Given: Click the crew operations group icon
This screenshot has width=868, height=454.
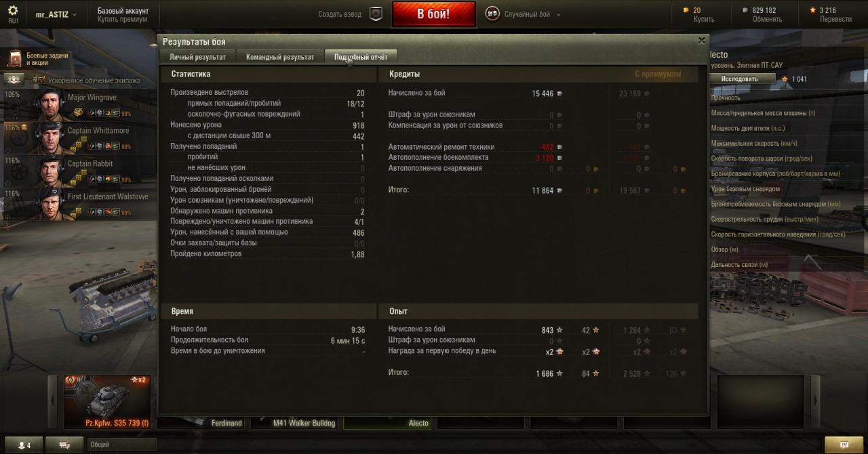Looking at the screenshot, I should click(x=14, y=80).
